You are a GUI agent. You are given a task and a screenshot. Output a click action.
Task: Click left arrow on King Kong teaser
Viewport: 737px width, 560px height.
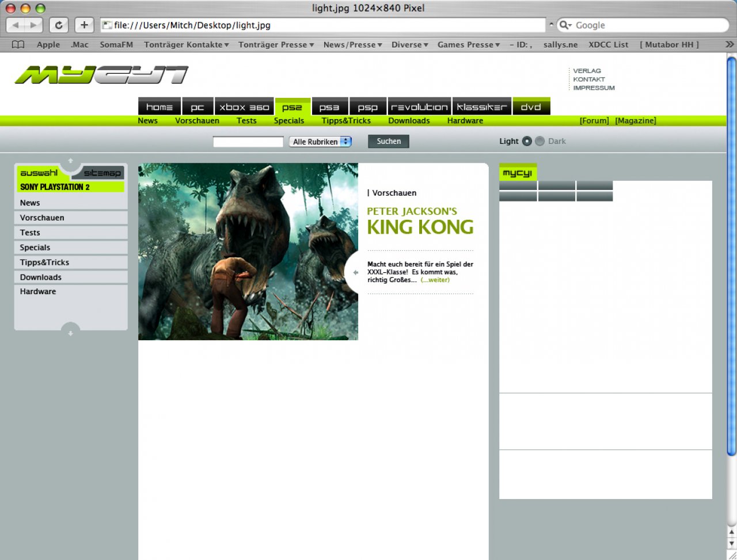pyautogui.click(x=355, y=273)
